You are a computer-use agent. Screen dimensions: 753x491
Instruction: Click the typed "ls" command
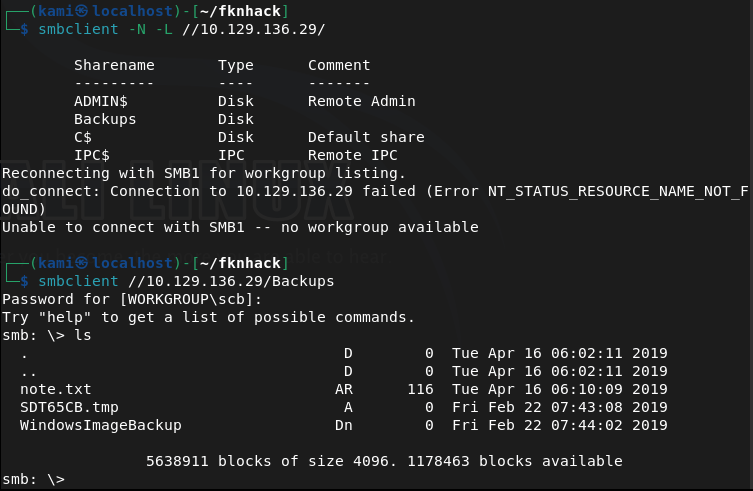pos(83,335)
